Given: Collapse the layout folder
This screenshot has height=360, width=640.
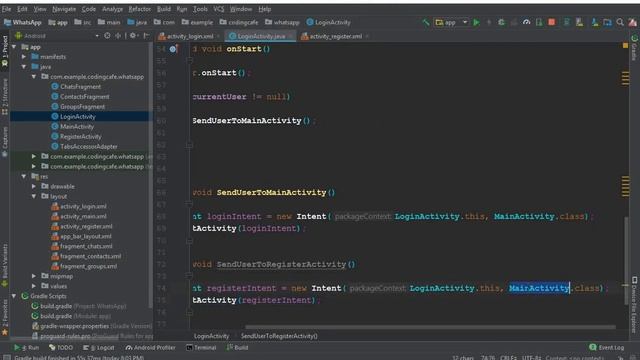Looking at the screenshot, I should pos(34,196).
